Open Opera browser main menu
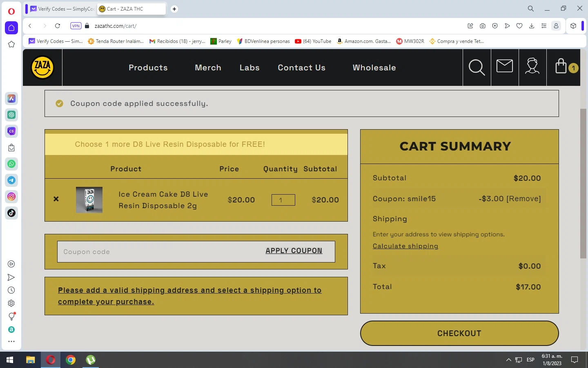 (x=11, y=11)
